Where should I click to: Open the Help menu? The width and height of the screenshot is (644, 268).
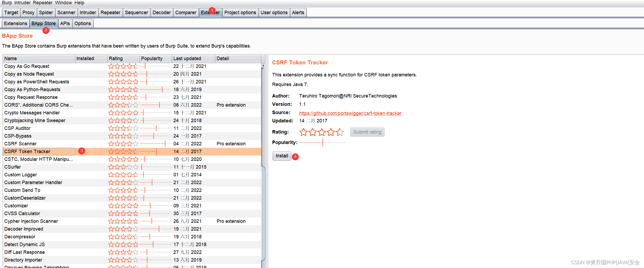coord(79,3)
